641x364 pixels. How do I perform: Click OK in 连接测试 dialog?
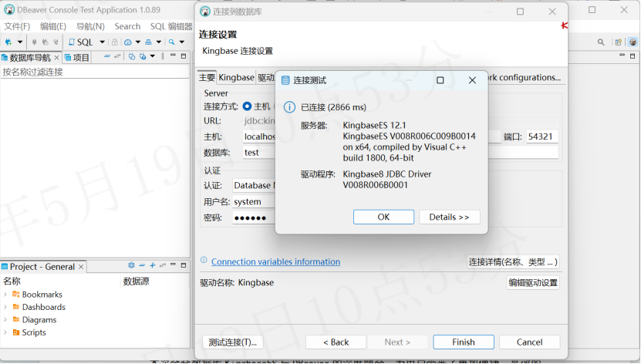click(x=383, y=217)
